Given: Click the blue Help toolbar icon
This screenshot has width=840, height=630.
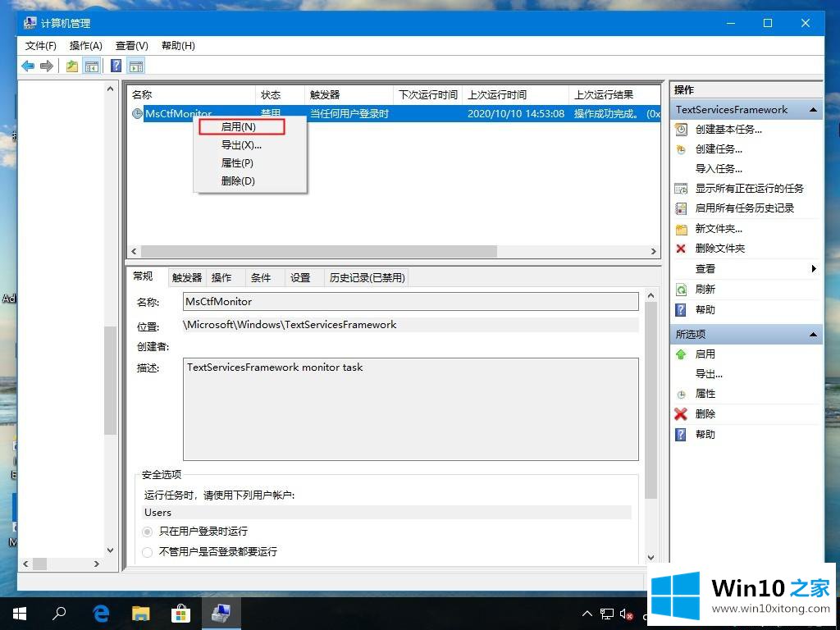Looking at the screenshot, I should 116,66.
